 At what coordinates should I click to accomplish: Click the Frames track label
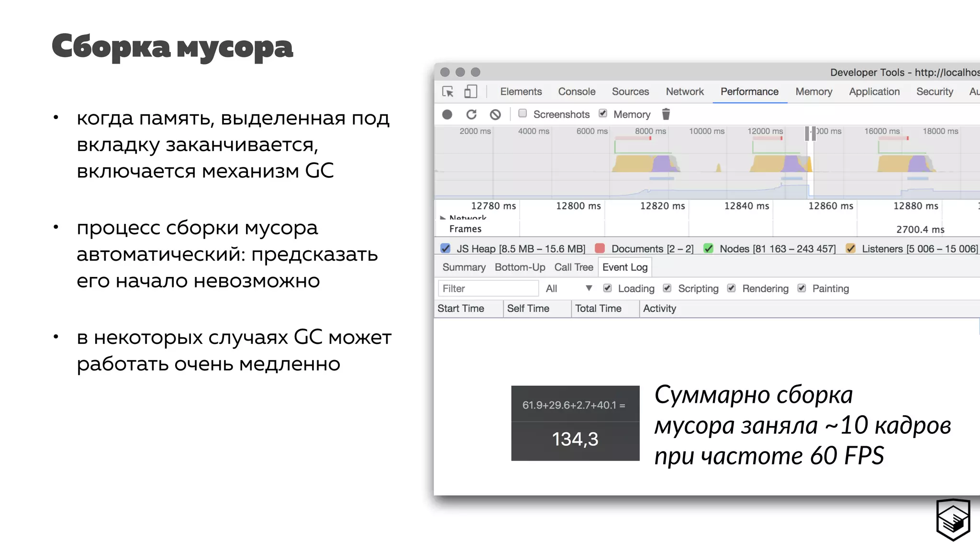point(465,229)
